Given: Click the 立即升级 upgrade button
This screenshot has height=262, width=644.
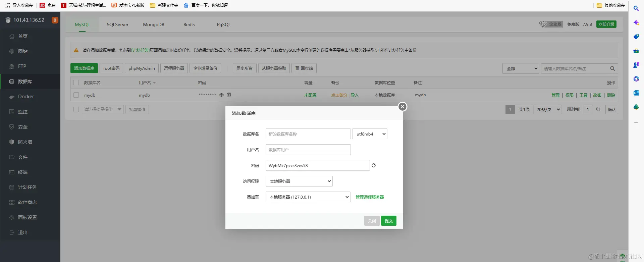Looking at the screenshot, I should 606,24.
